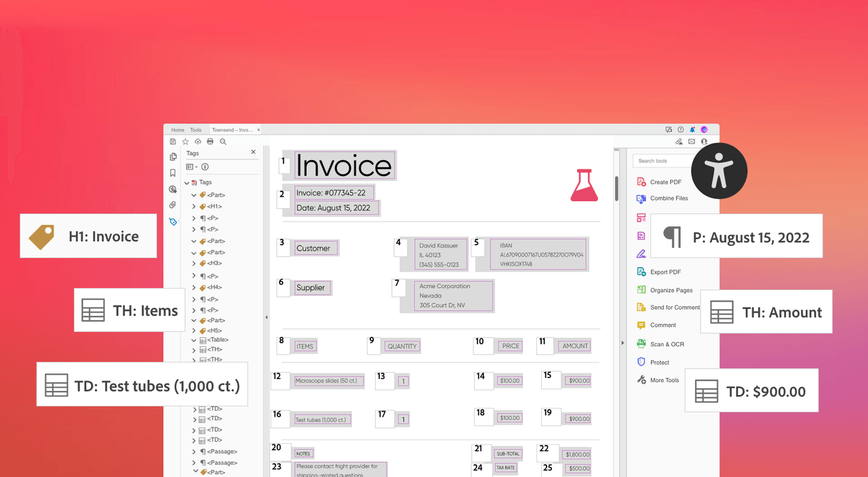
Task: Type in the Search tools field
Action: pos(661,161)
